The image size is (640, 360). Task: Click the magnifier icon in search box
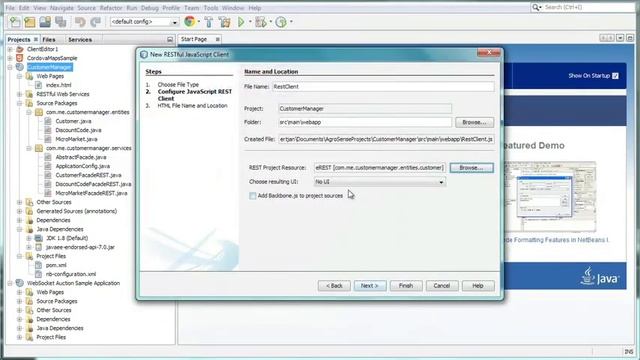pyautogui.click(x=536, y=7)
